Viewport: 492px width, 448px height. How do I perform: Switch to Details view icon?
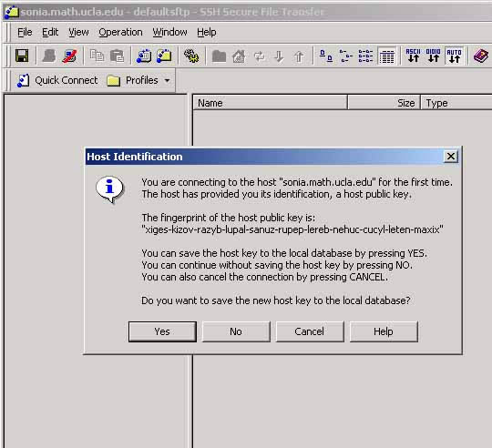387,56
